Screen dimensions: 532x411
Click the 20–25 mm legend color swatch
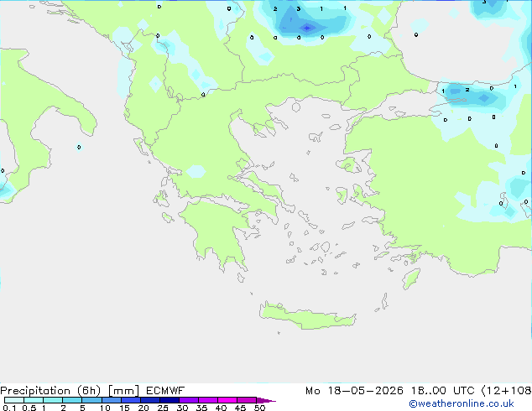coord(149,400)
